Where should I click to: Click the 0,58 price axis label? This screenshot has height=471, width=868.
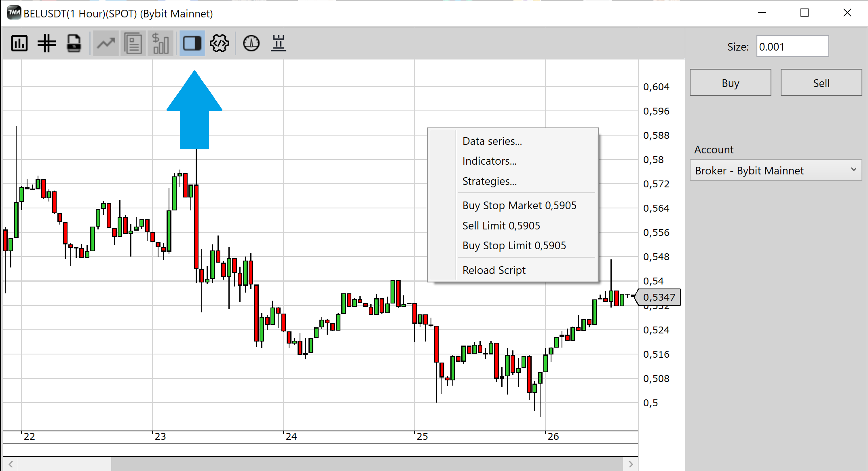[x=653, y=160]
